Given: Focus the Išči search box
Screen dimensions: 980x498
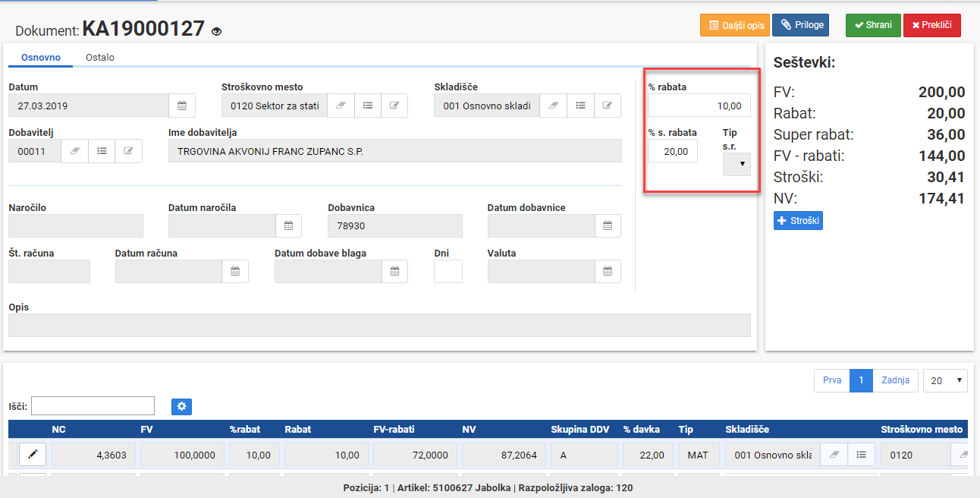Looking at the screenshot, I should 93,406.
